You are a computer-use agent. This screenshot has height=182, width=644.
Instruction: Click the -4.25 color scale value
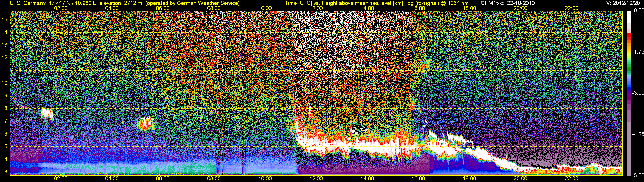[x=638, y=134]
